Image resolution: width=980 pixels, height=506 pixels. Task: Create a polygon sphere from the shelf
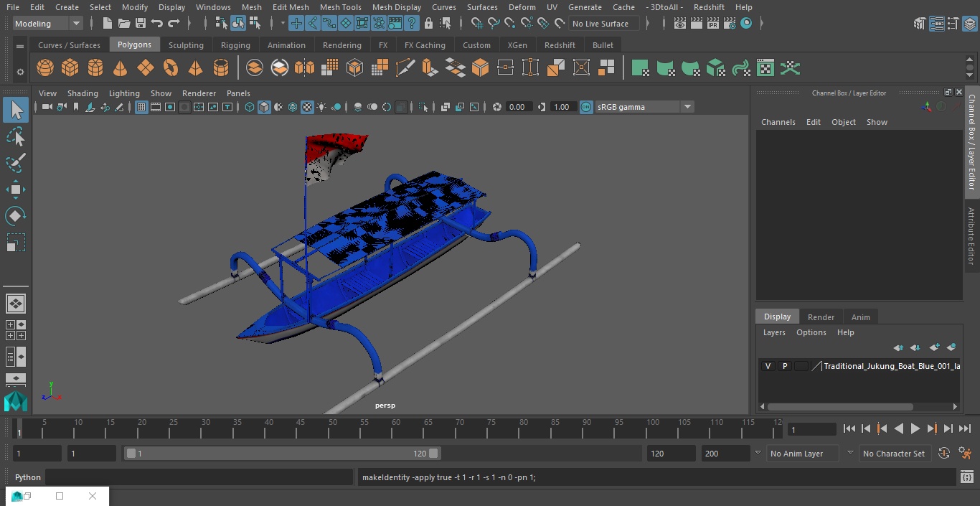point(45,68)
